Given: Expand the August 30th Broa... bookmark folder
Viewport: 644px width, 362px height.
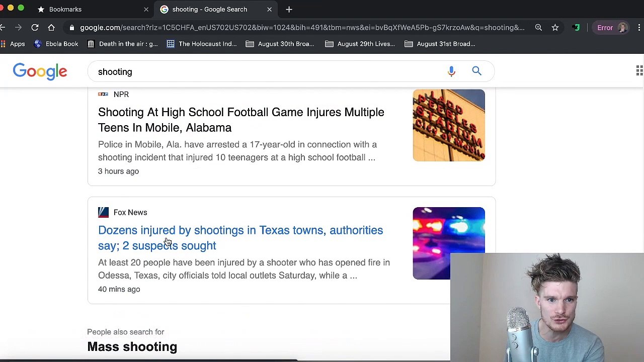Looking at the screenshot, I should [280, 44].
